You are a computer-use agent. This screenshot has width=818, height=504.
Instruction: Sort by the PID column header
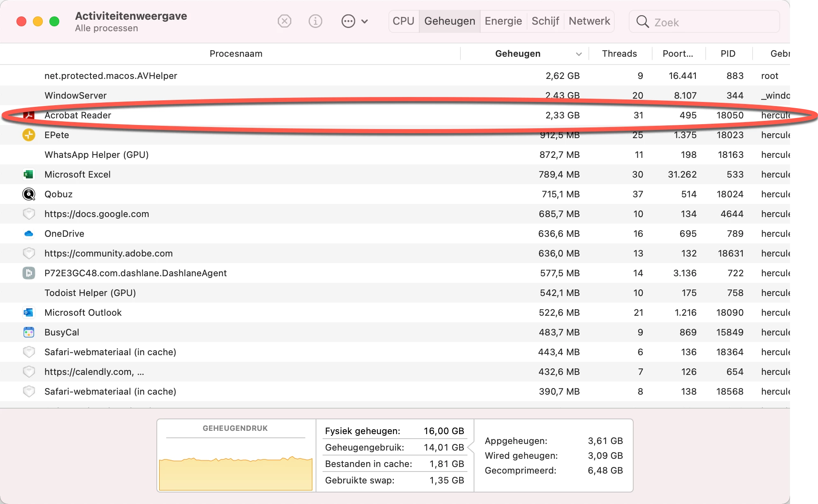coord(728,54)
